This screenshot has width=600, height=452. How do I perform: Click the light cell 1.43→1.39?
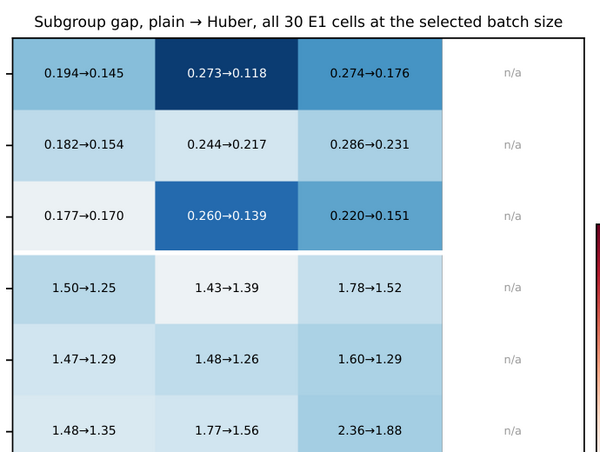coord(227,289)
